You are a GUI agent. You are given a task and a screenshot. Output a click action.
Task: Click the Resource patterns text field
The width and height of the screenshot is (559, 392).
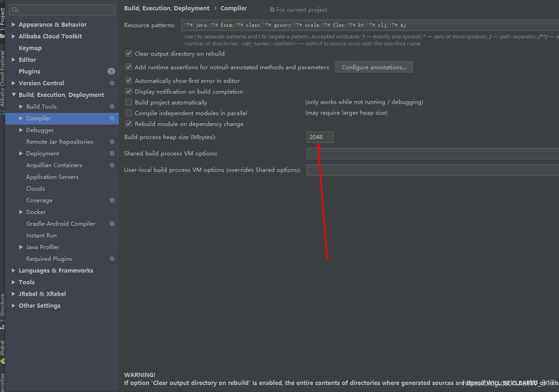370,25
